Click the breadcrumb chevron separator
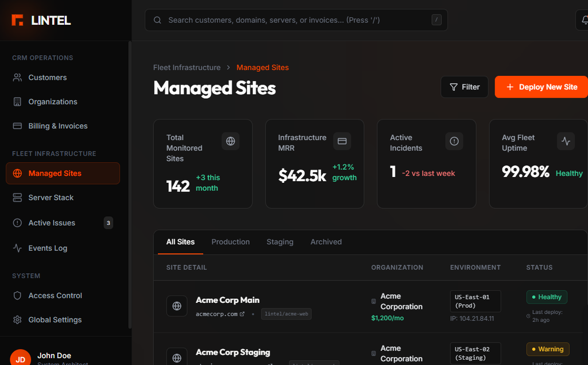The image size is (588, 365). point(229,68)
